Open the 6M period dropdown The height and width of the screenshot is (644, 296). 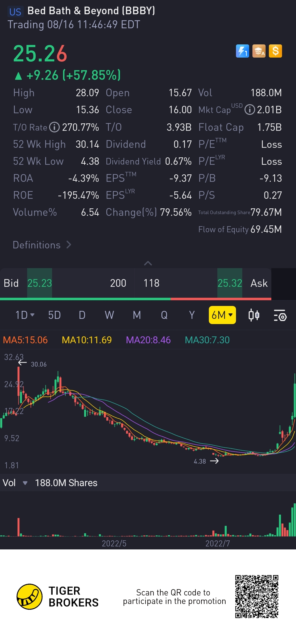[x=222, y=315]
